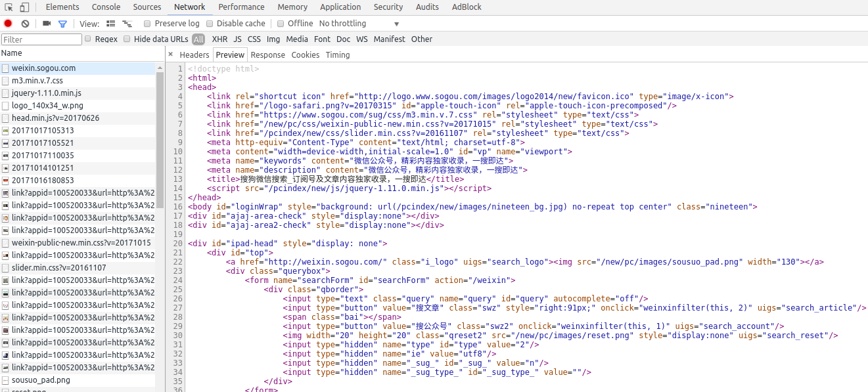The height and width of the screenshot is (392, 868).
Task: Click the capture screenshots camera icon
Action: (x=47, y=24)
